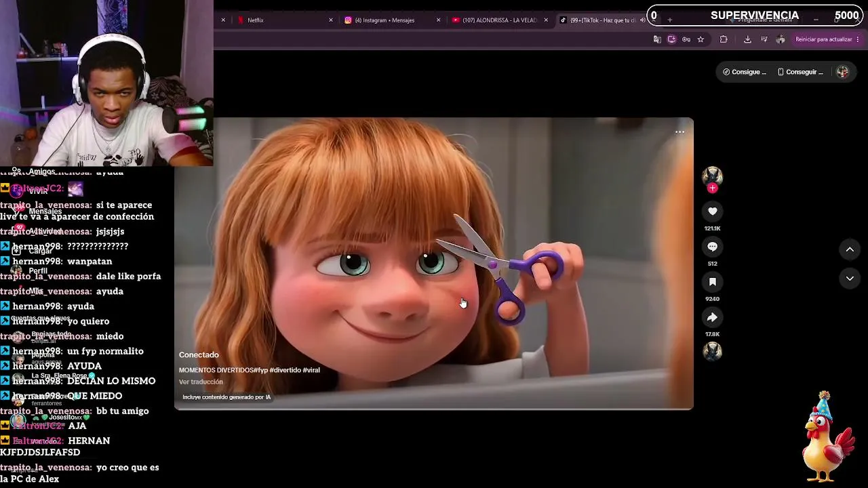Viewport: 868px width, 488px height.
Task: Bookmark this page with the star icon
Action: click(701, 39)
